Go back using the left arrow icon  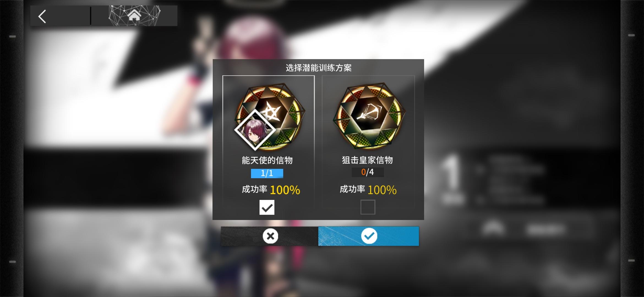42,16
